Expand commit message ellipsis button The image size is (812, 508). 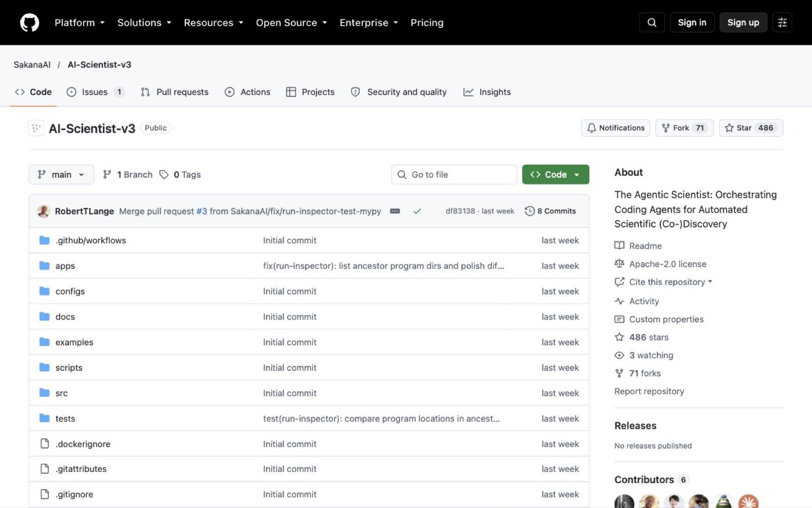click(x=395, y=211)
